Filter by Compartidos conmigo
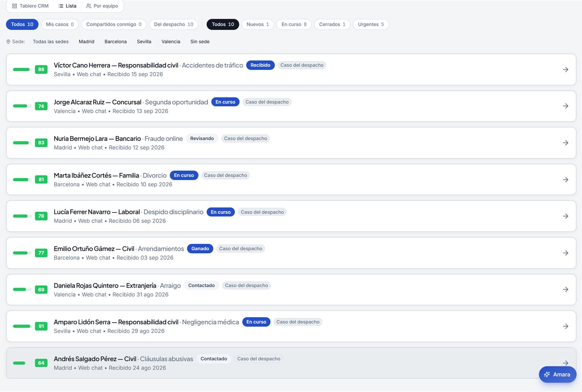The height and width of the screenshot is (392, 582). tap(114, 24)
